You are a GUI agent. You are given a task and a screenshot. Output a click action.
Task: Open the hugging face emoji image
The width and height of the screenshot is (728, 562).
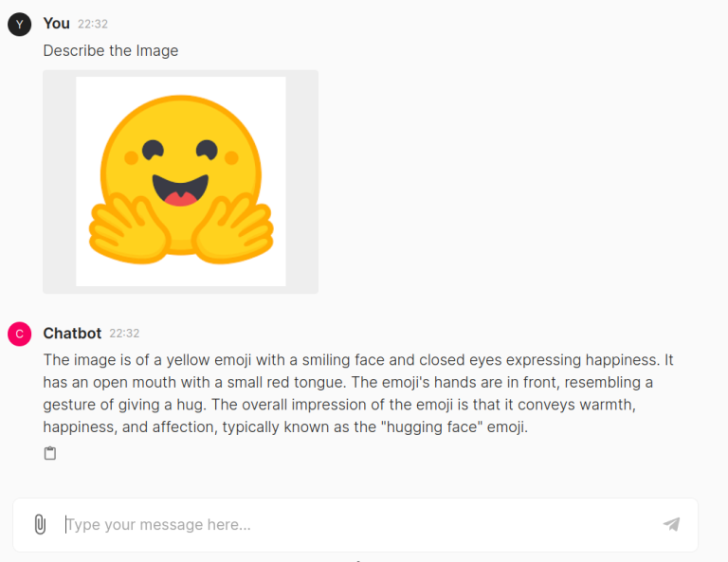(180, 181)
